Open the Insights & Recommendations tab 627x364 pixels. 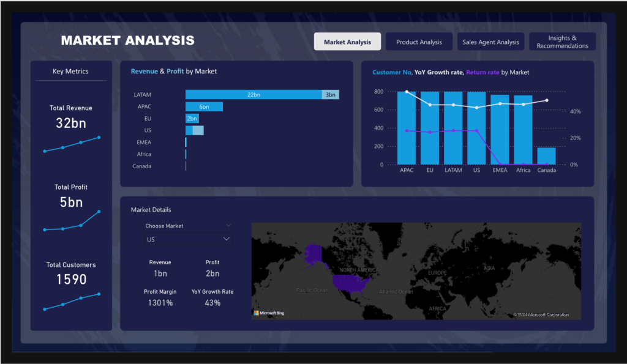562,42
